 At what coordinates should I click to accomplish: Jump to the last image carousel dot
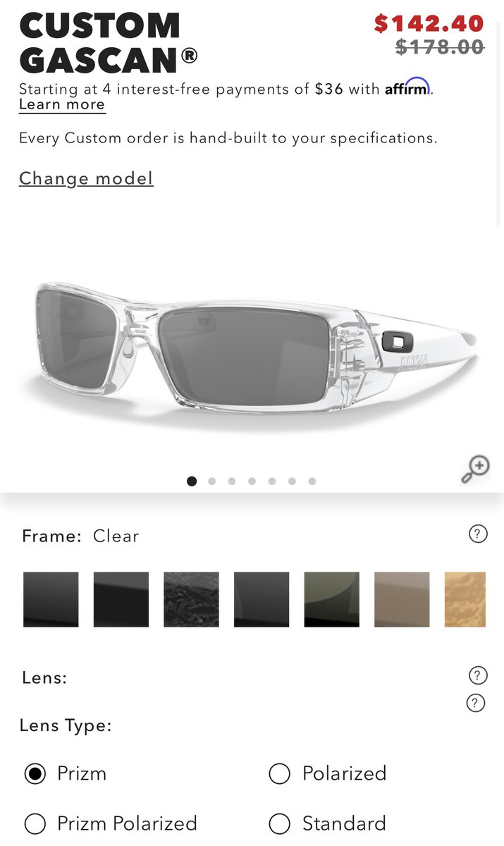[x=312, y=482]
